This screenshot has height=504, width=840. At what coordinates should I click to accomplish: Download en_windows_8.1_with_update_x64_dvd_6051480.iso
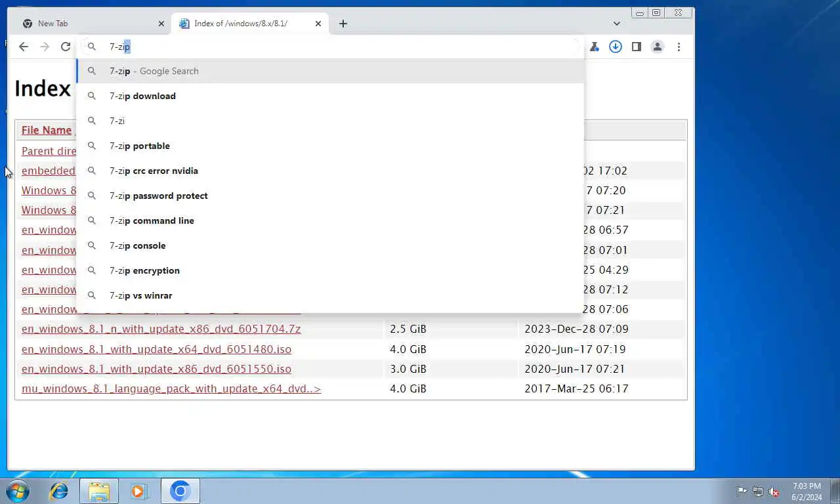[x=156, y=349]
